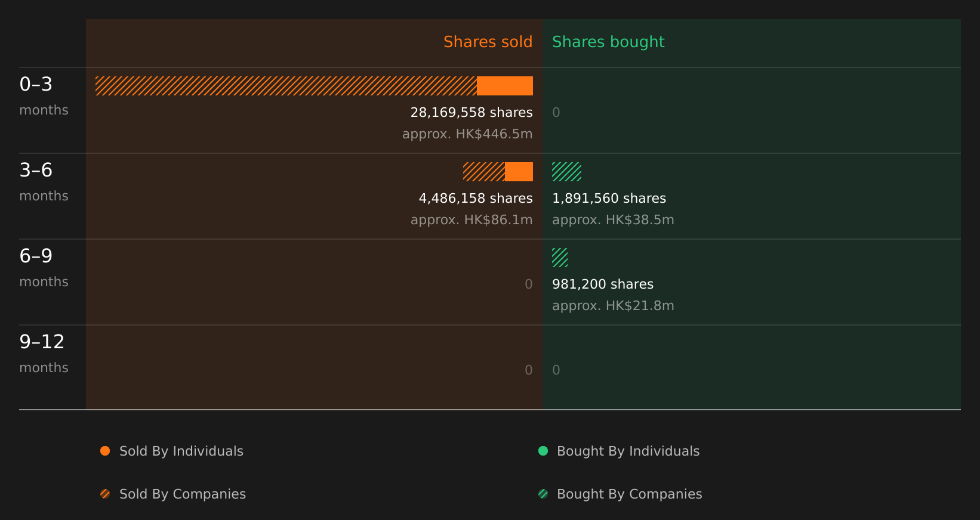Click the zero bought value for 0–3 months
Image resolution: width=980 pixels, height=520 pixels.
click(556, 112)
